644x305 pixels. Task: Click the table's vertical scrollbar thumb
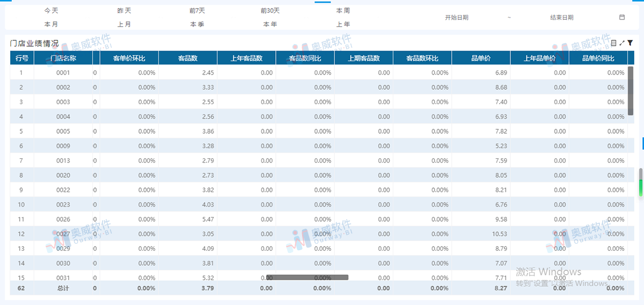click(631, 91)
